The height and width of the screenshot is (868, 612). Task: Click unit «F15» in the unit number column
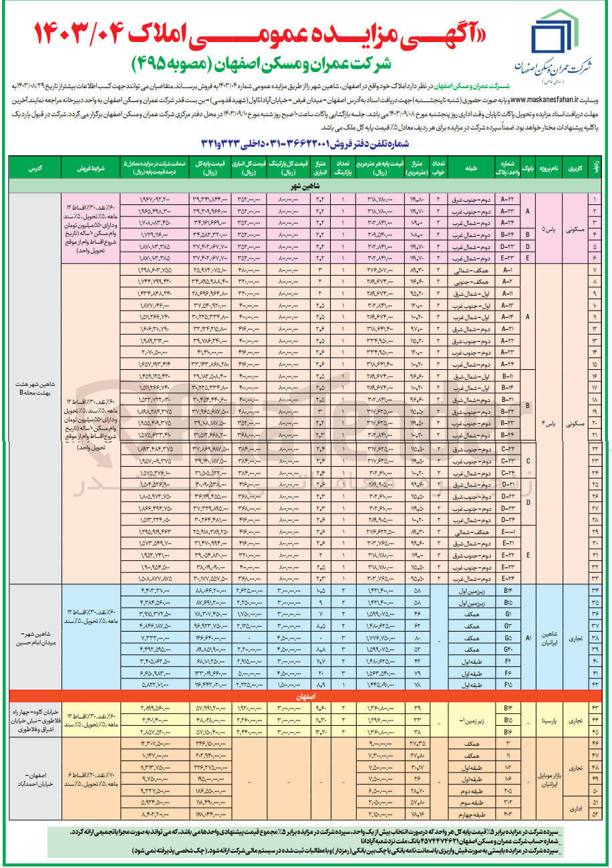click(x=506, y=684)
